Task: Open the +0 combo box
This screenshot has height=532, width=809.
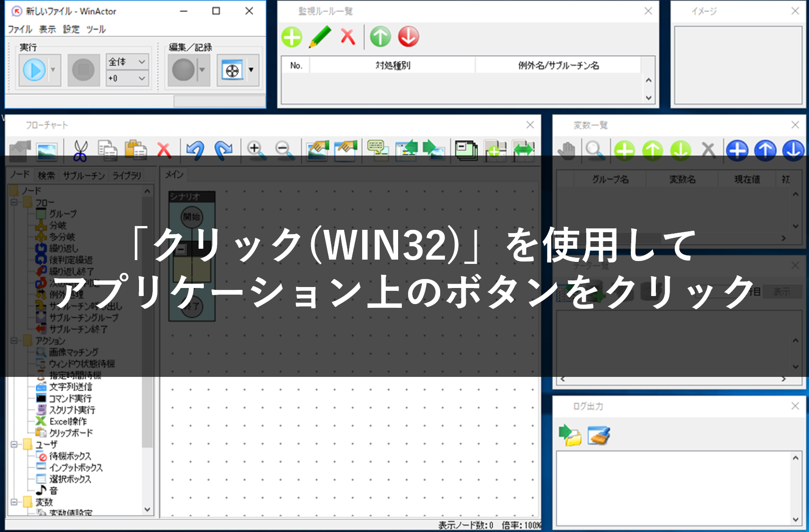Action: pos(127,78)
